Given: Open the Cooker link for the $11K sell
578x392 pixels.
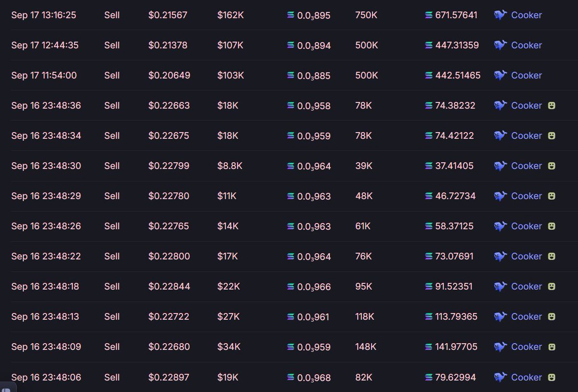Looking at the screenshot, I should pos(526,196).
